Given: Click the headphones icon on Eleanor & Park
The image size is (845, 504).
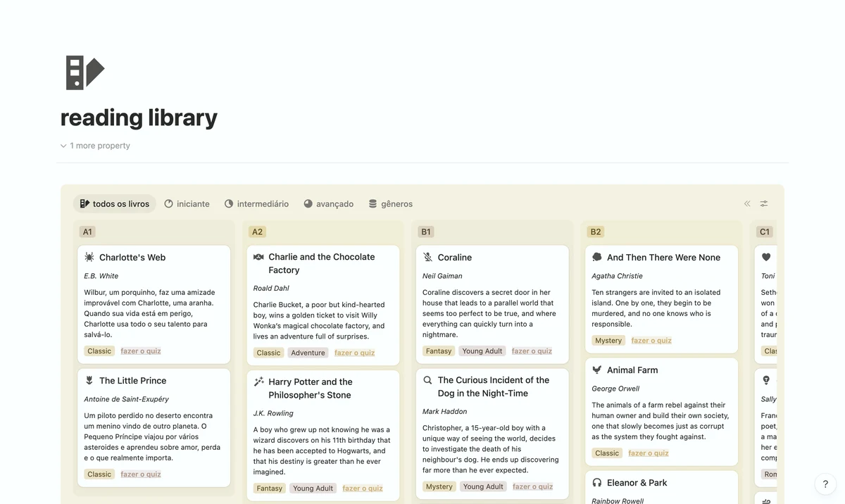Looking at the screenshot, I should (x=597, y=483).
